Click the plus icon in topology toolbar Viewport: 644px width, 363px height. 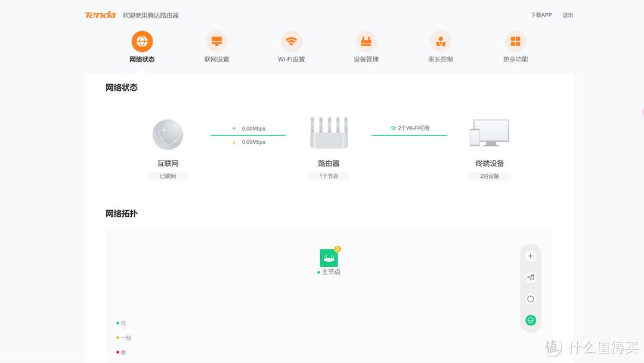pos(531,256)
